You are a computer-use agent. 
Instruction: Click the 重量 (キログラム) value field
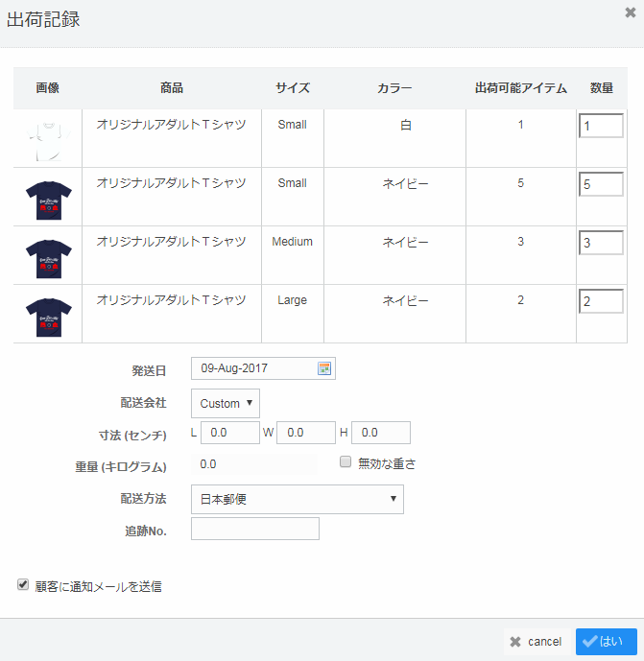tap(254, 464)
